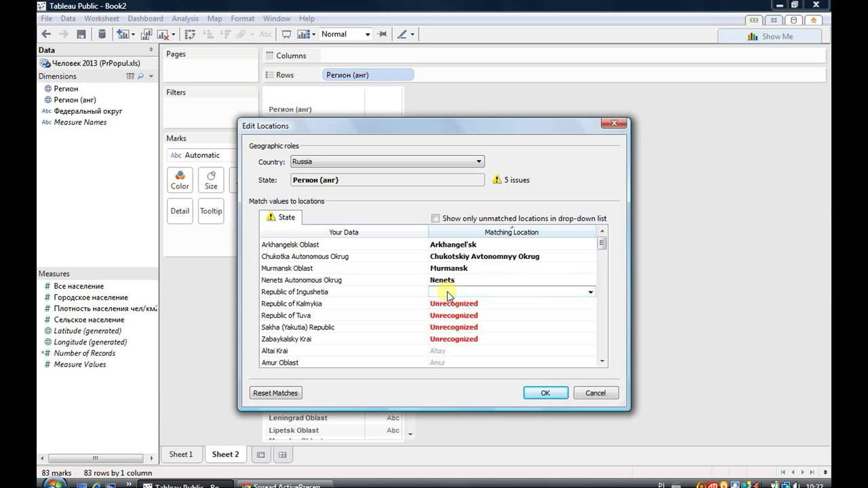Screen dimensions: 868x488
Task: Select the Murmansk Oblast row
Action: coord(428,268)
